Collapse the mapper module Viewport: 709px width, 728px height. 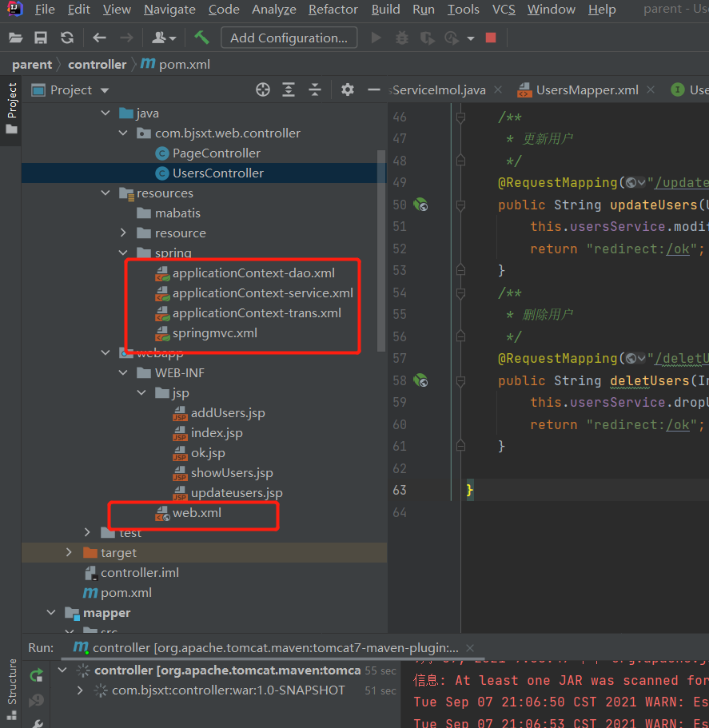tap(51, 612)
